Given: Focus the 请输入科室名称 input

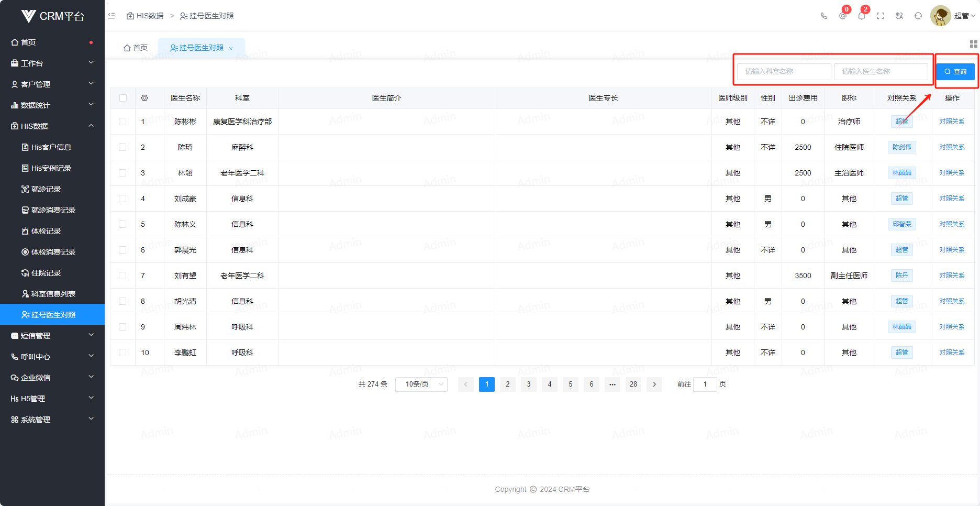Looking at the screenshot, I should point(784,72).
